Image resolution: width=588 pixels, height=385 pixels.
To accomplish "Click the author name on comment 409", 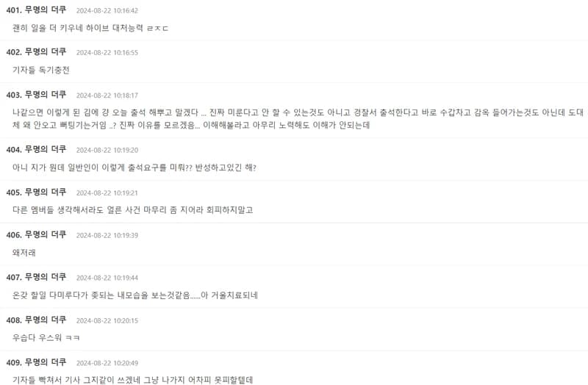I will point(46,362).
